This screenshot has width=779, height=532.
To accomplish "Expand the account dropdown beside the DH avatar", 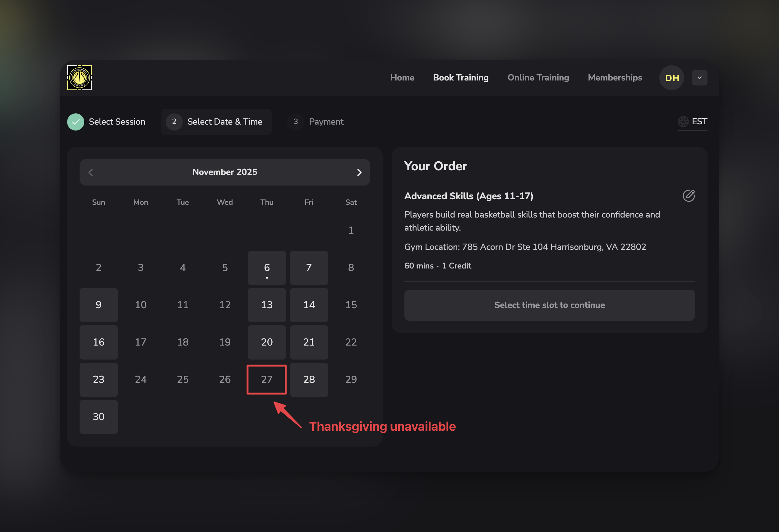I will point(700,77).
